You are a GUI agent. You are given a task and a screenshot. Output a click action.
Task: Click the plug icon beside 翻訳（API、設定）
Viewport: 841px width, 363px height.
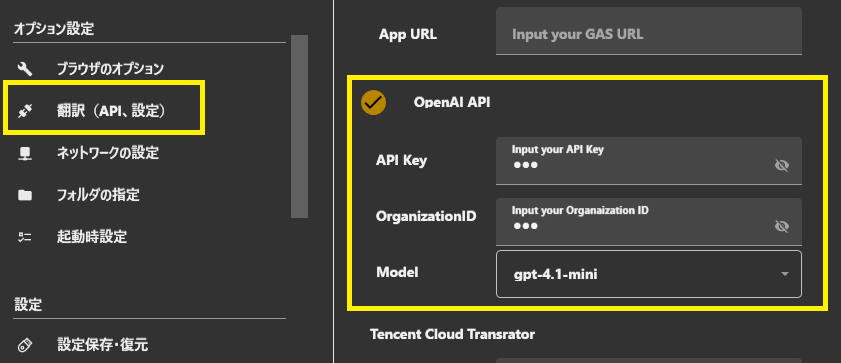[x=25, y=112]
